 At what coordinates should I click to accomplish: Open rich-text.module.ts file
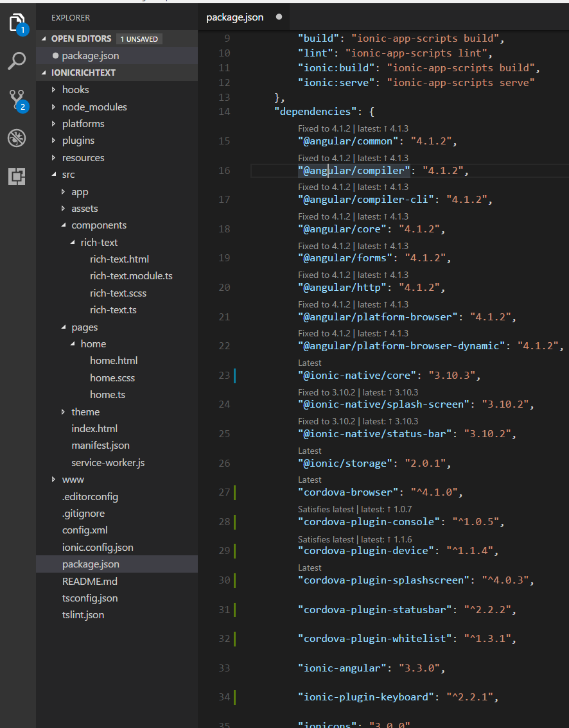[131, 275]
